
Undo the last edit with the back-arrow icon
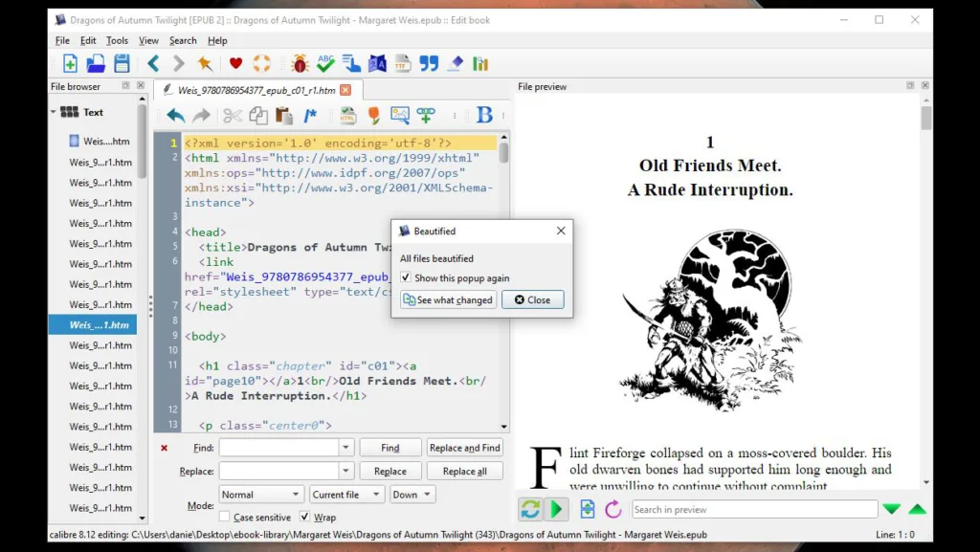pos(175,115)
